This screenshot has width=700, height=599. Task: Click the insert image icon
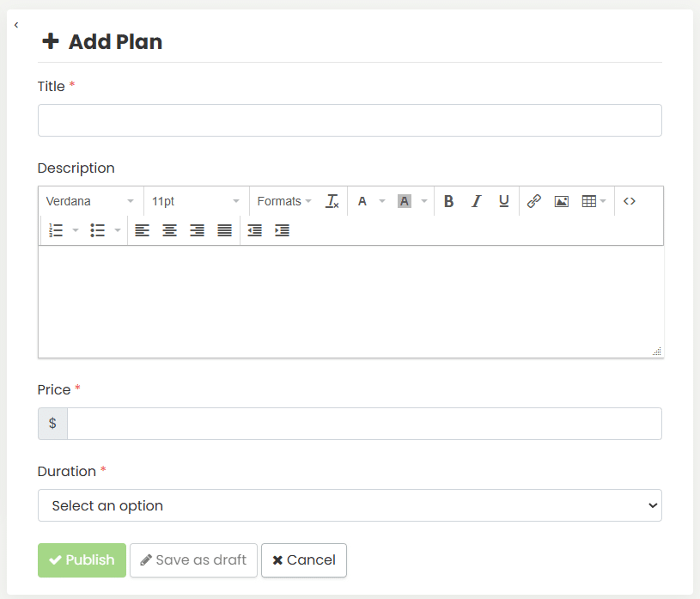tap(561, 201)
